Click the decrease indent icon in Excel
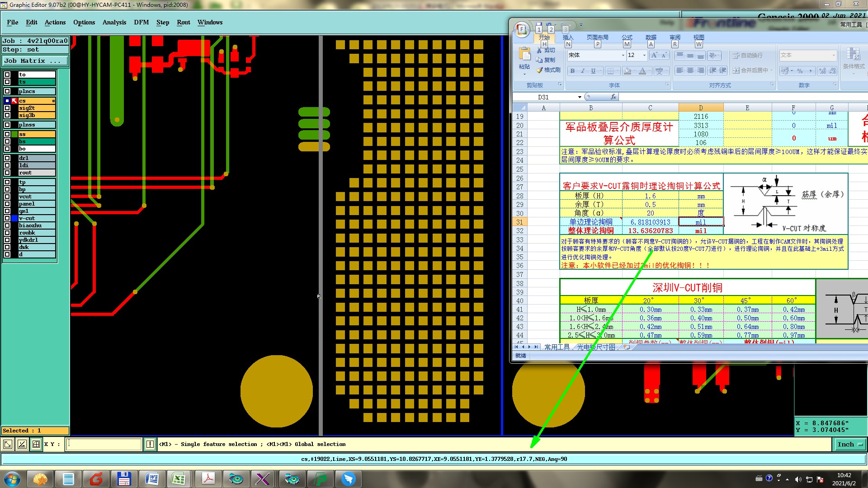868x488 pixels. point(713,70)
